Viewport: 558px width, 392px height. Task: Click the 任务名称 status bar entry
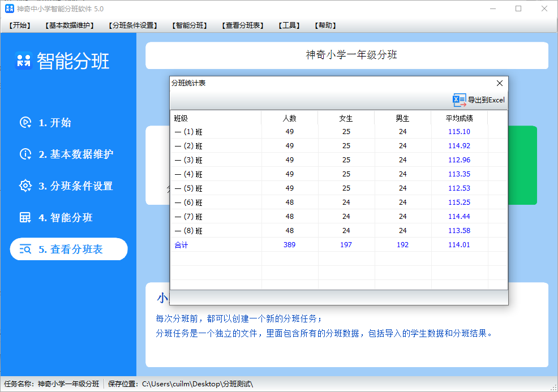click(51, 384)
